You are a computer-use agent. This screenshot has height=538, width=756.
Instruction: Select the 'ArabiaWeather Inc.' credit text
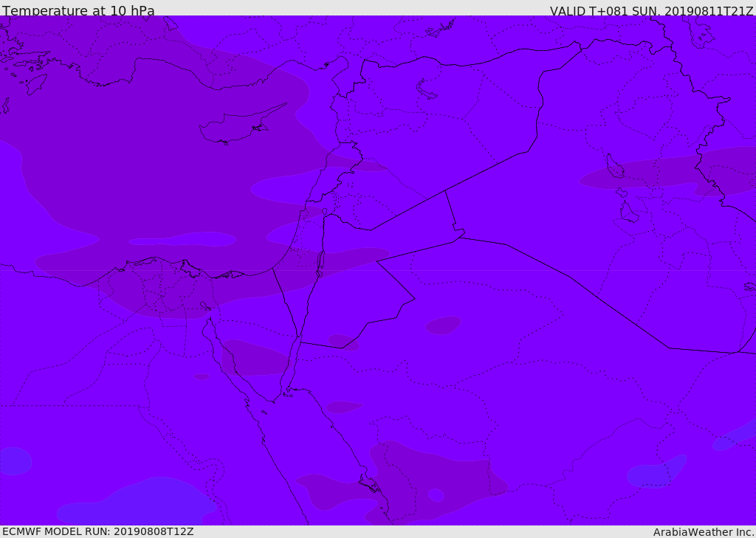pos(703,532)
